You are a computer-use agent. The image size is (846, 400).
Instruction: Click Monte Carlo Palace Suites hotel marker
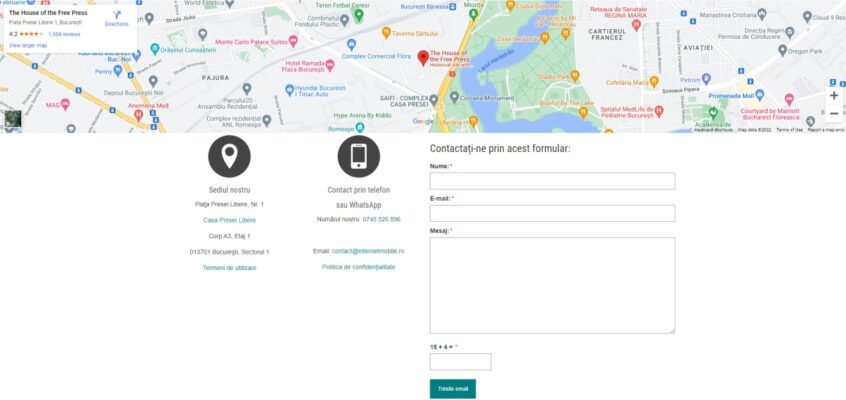coord(293,42)
